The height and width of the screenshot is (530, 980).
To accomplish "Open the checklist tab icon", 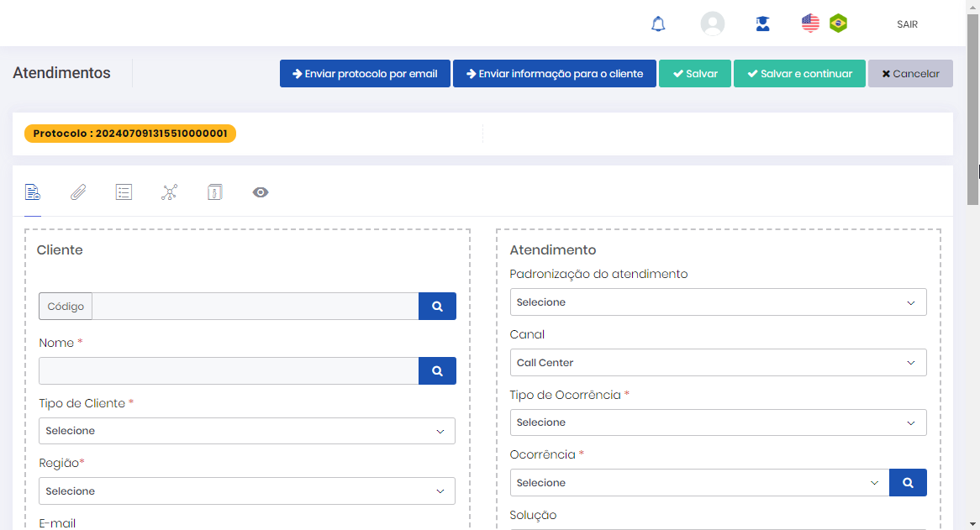I will click(124, 192).
